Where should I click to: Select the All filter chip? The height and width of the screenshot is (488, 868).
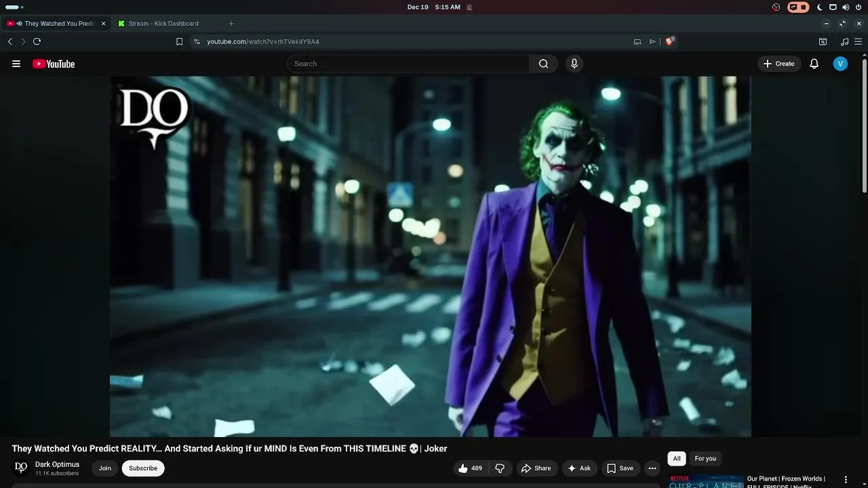676,459
